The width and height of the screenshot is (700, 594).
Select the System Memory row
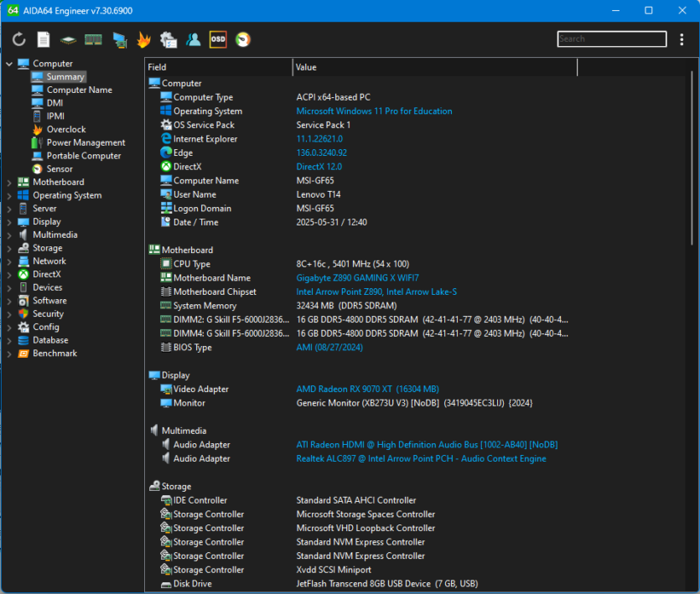click(x=361, y=306)
